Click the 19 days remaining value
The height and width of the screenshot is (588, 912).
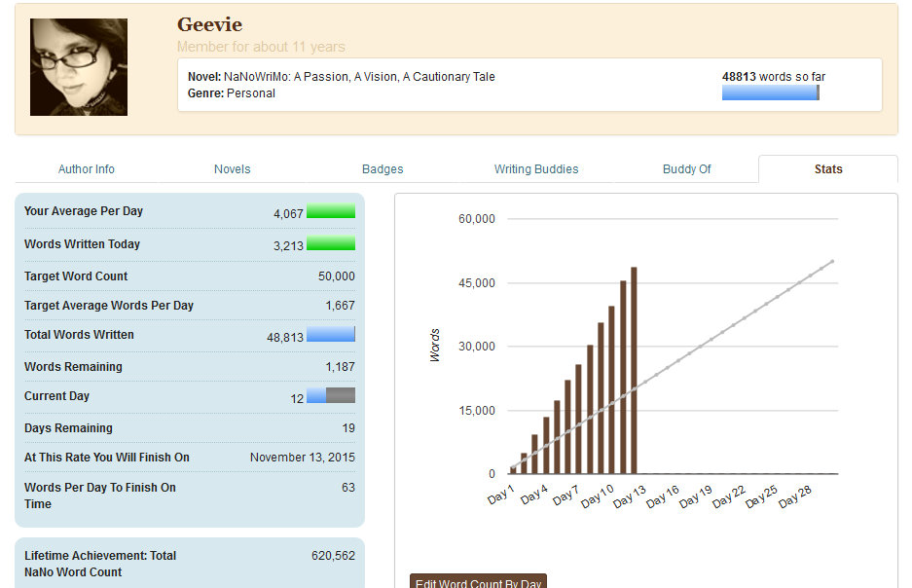click(348, 428)
